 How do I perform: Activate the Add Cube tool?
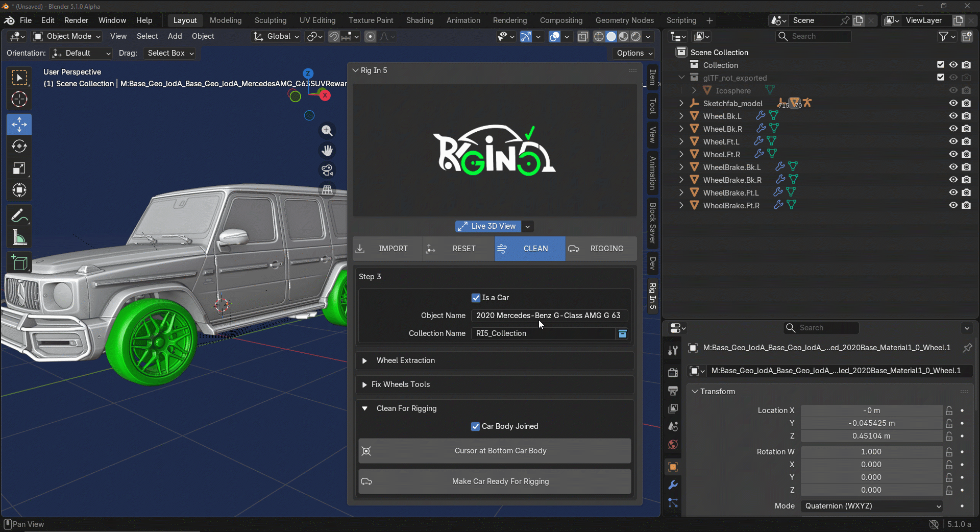(19, 263)
